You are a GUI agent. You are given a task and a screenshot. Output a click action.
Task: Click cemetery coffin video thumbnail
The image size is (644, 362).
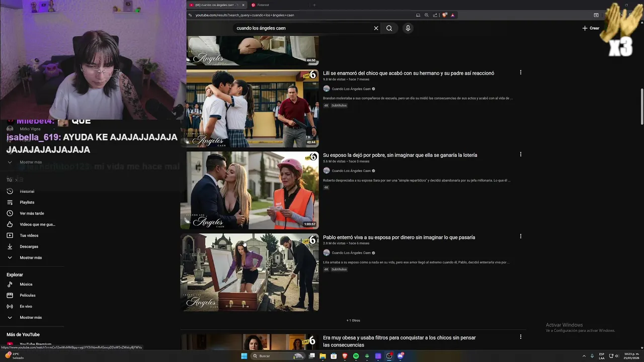point(250,272)
